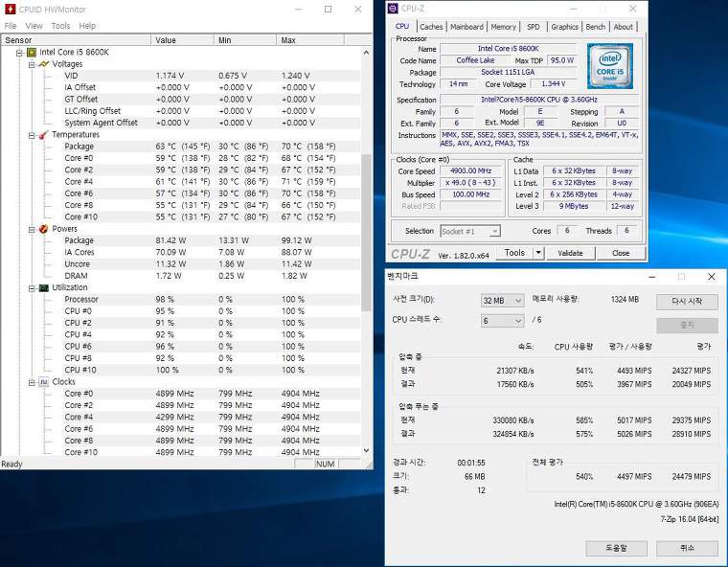Click the Clocks waveform icon
The width and height of the screenshot is (728, 567).
pos(44,382)
